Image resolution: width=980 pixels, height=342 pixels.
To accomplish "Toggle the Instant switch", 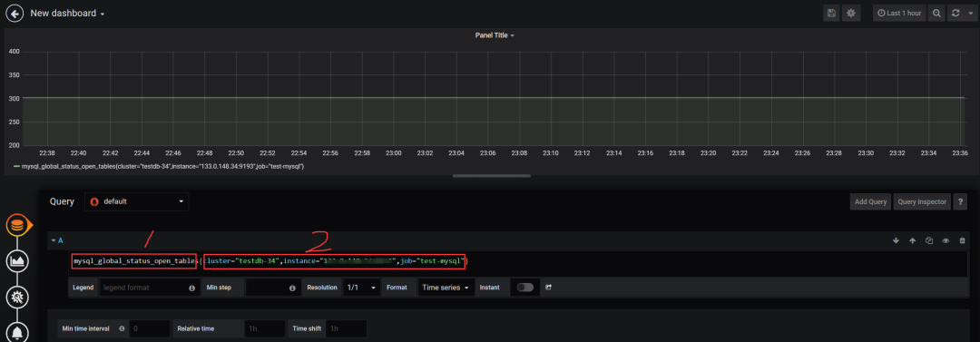I will click(x=525, y=288).
